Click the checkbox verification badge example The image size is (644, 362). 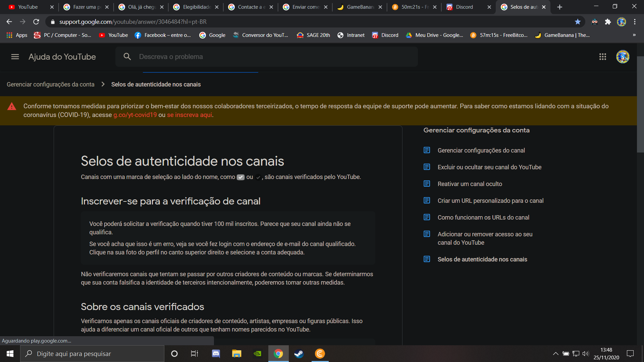point(240,177)
